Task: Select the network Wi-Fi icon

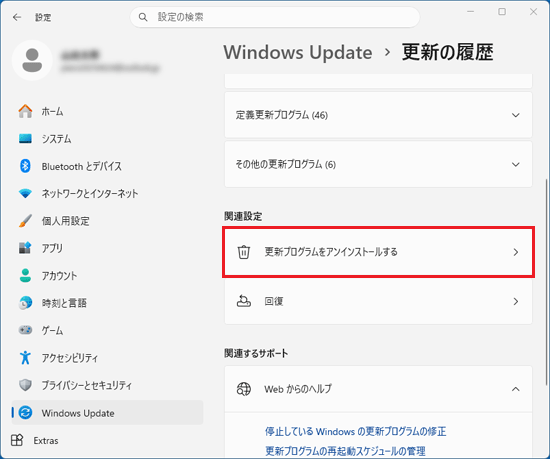Action: [x=25, y=193]
